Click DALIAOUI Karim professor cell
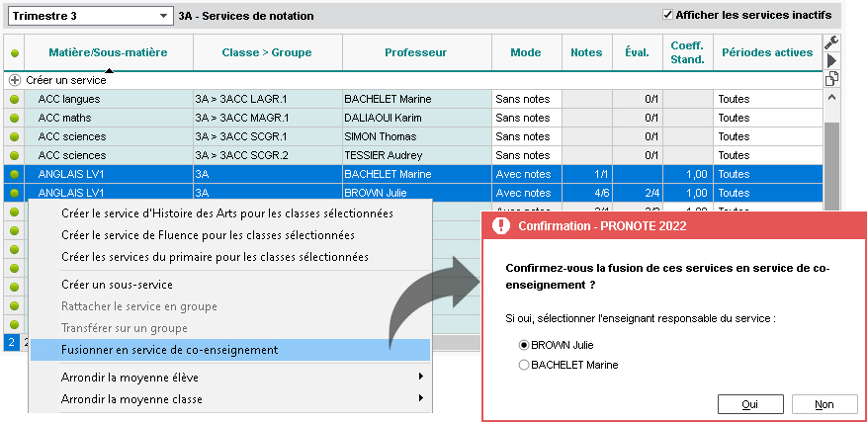868x423 pixels. click(x=417, y=119)
